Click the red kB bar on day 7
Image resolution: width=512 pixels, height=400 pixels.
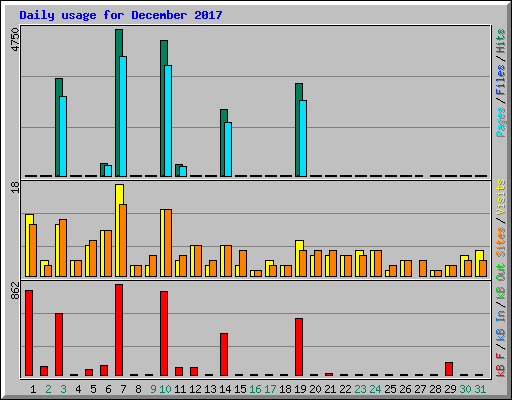119,330
